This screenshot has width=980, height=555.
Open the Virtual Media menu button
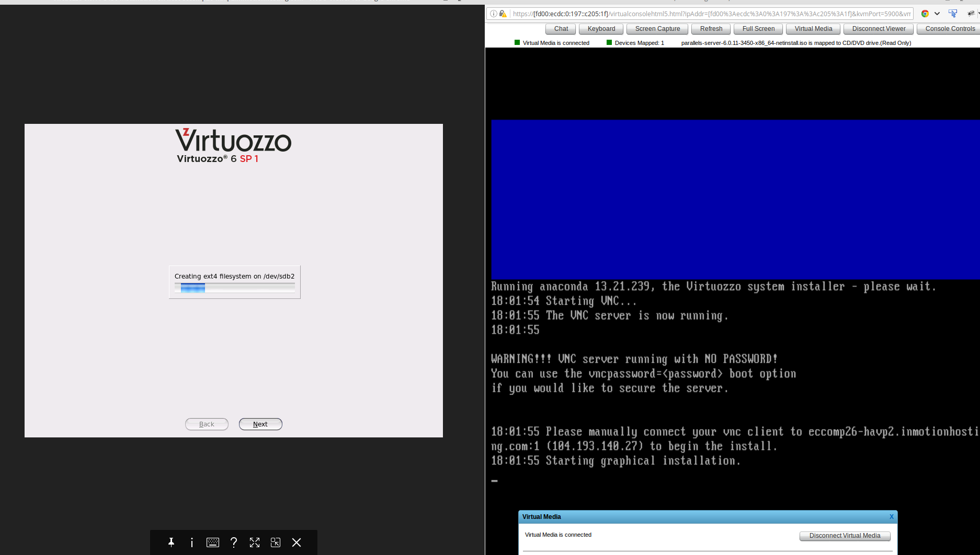point(813,29)
